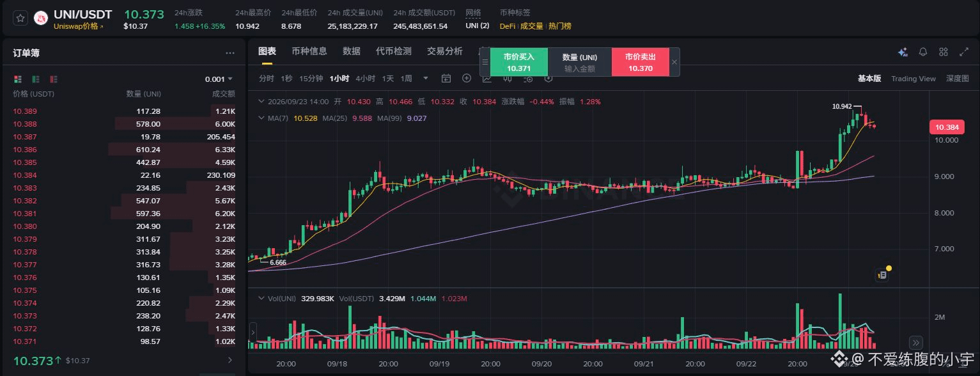Open the date range calendar icon
980x376 pixels.
click(x=446, y=79)
